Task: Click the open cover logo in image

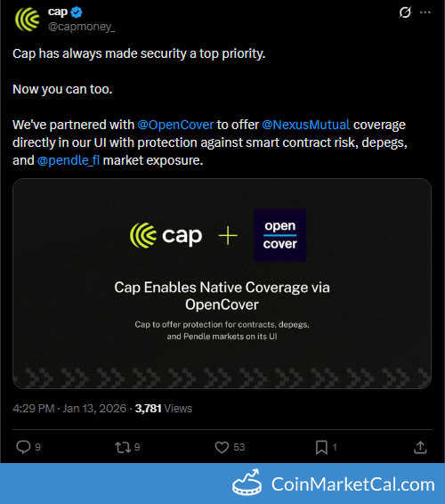Action: click(x=279, y=235)
